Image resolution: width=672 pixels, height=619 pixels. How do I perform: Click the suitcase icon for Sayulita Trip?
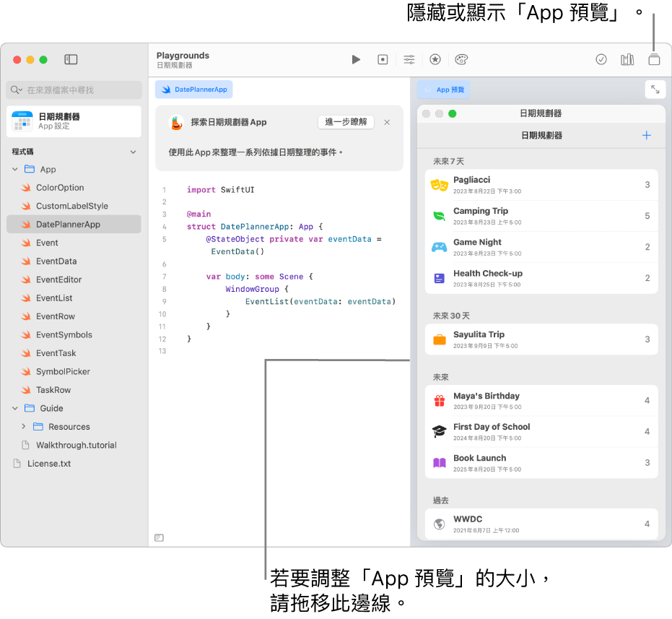(x=440, y=339)
